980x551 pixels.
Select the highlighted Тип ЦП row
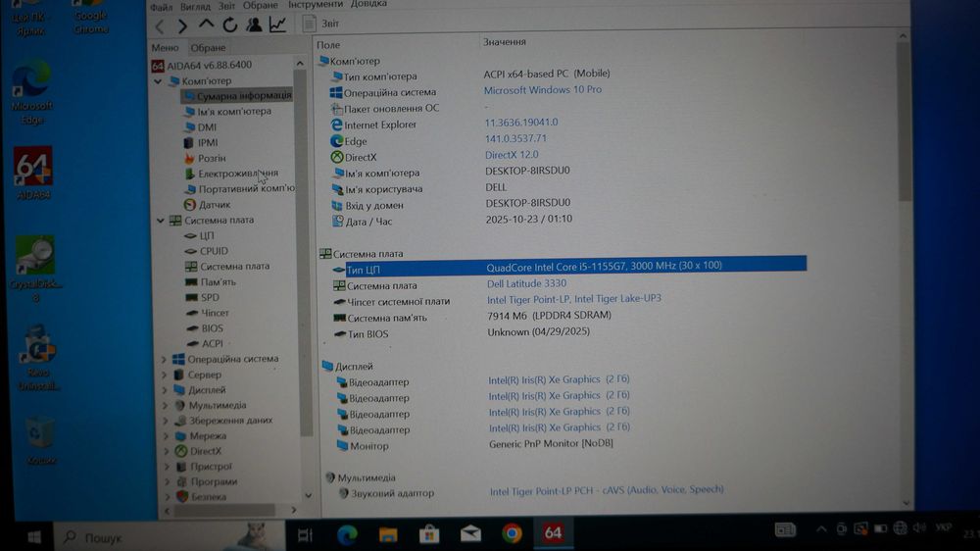click(568, 268)
